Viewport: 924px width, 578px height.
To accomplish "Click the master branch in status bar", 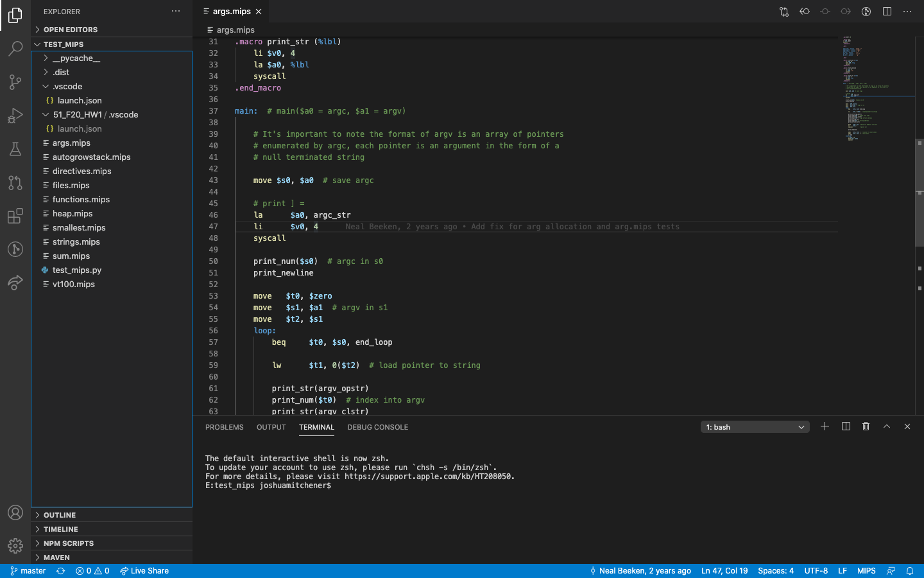I will coord(28,571).
